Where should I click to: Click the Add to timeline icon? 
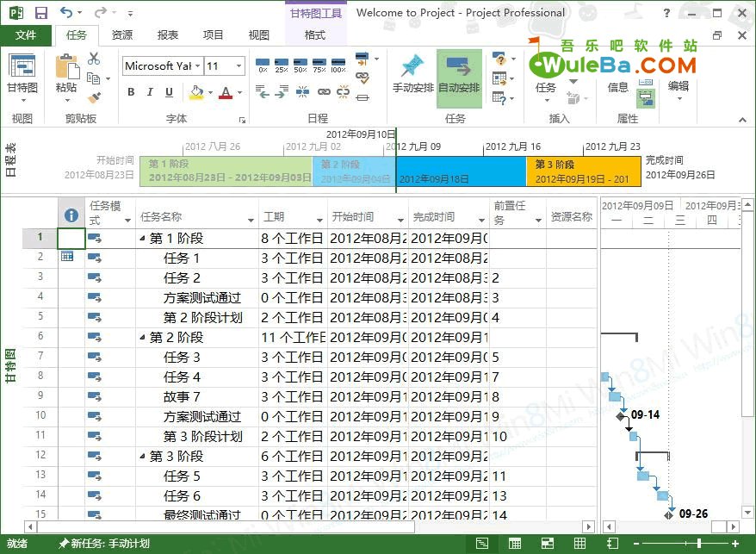tap(646, 98)
